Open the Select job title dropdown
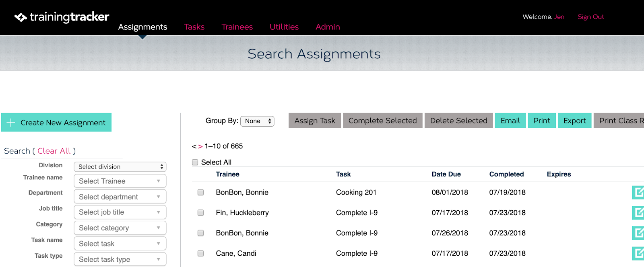The width and height of the screenshot is (644, 267). pos(120,212)
